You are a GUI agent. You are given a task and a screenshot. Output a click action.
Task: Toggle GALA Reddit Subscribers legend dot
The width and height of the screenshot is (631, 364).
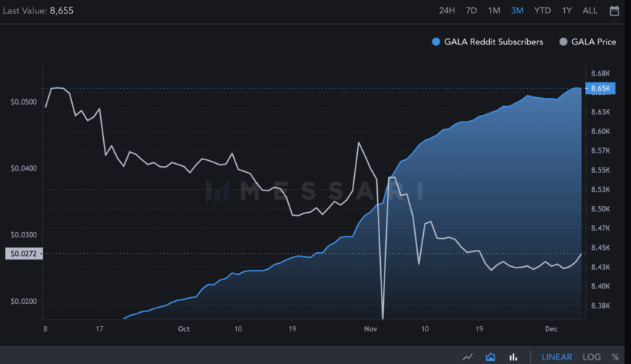point(436,42)
